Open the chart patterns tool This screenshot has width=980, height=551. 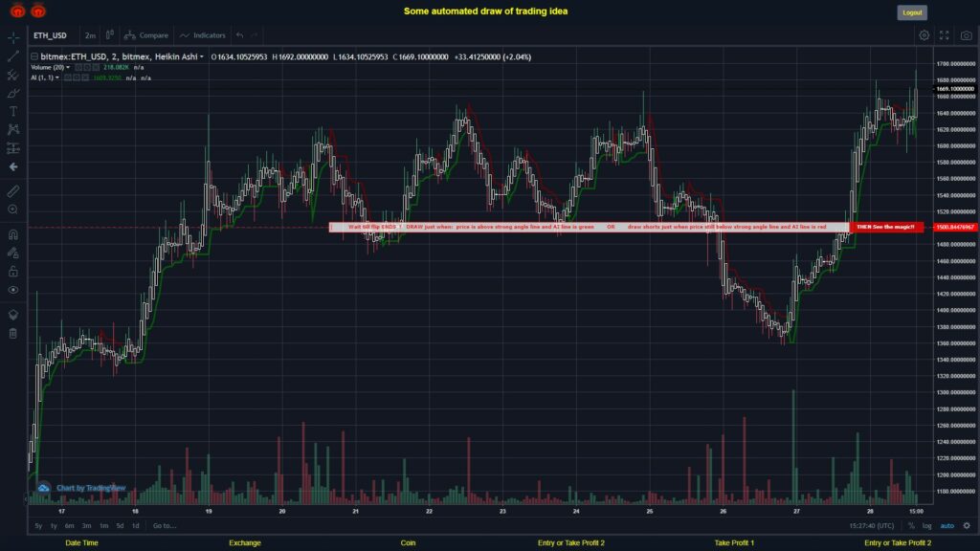tap(13, 129)
